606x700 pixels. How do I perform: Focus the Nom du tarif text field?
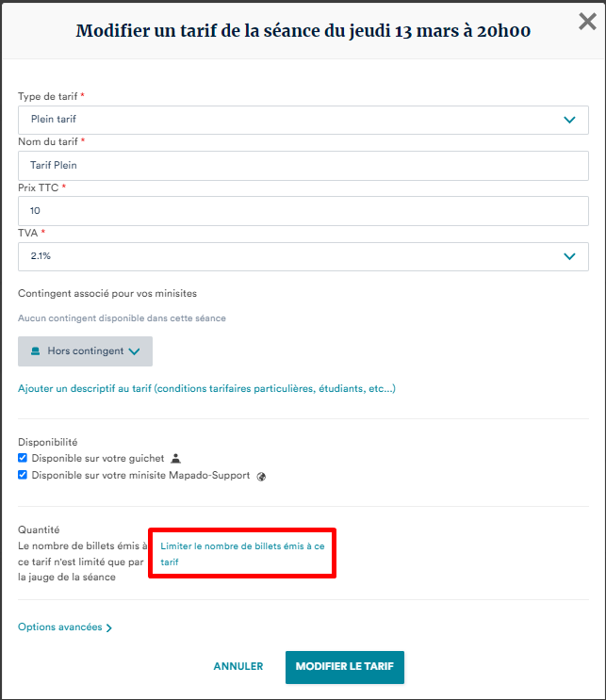pyautogui.click(x=302, y=165)
